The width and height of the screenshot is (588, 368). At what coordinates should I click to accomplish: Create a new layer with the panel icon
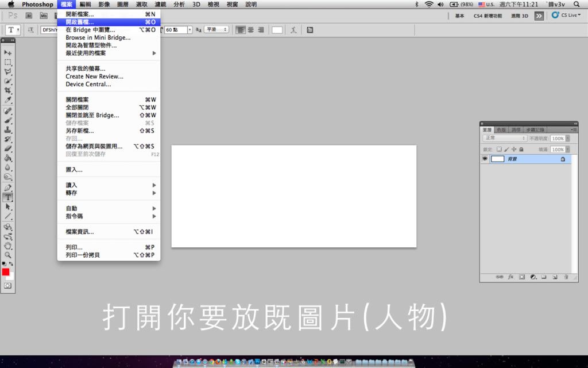[x=555, y=277]
